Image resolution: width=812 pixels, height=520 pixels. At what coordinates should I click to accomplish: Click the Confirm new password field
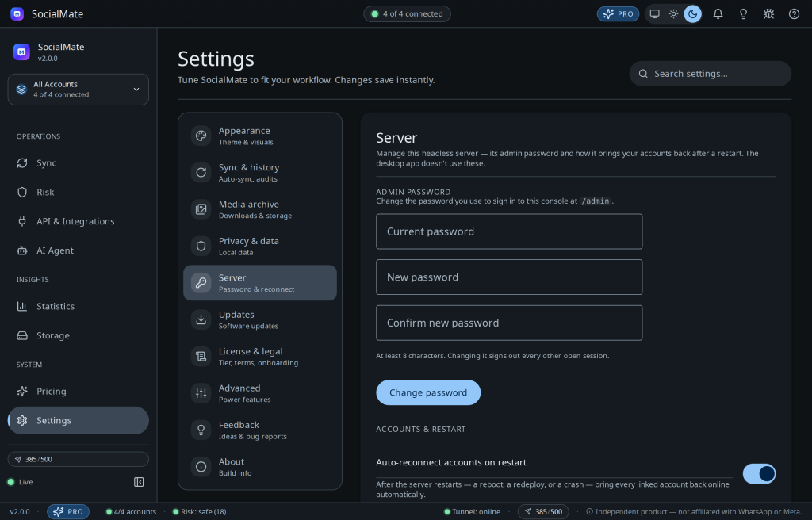coord(509,323)
